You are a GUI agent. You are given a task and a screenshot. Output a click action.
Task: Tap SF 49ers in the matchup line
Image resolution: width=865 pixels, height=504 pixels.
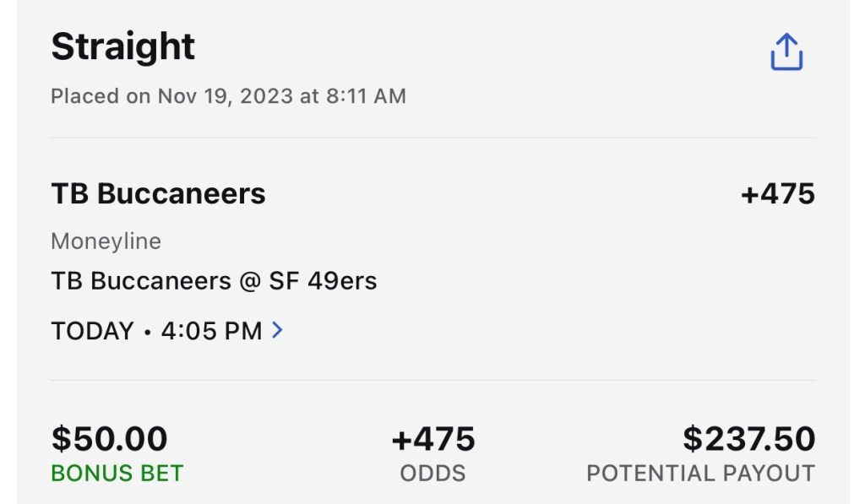point(323,281)
